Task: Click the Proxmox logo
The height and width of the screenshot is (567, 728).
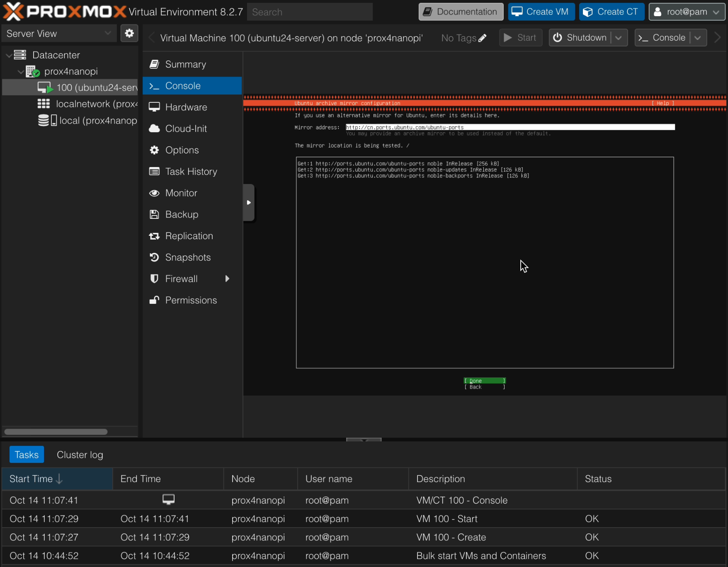Action: pyautogui.click(x=64, y=12)
